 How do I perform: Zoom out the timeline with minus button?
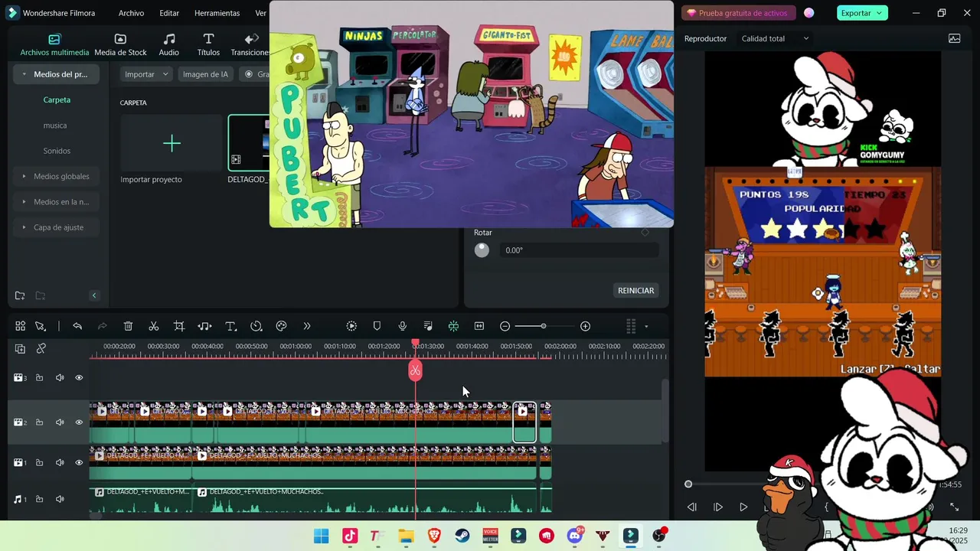pos(505,326)
